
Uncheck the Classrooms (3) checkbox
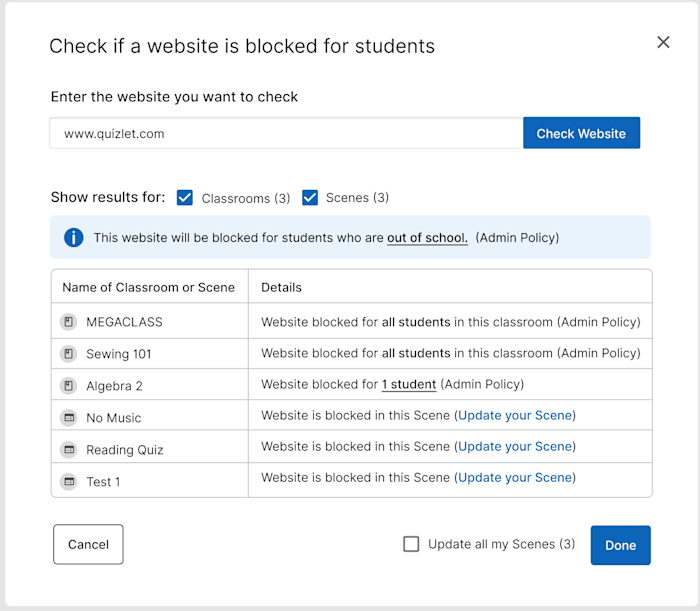click(185, 197)
